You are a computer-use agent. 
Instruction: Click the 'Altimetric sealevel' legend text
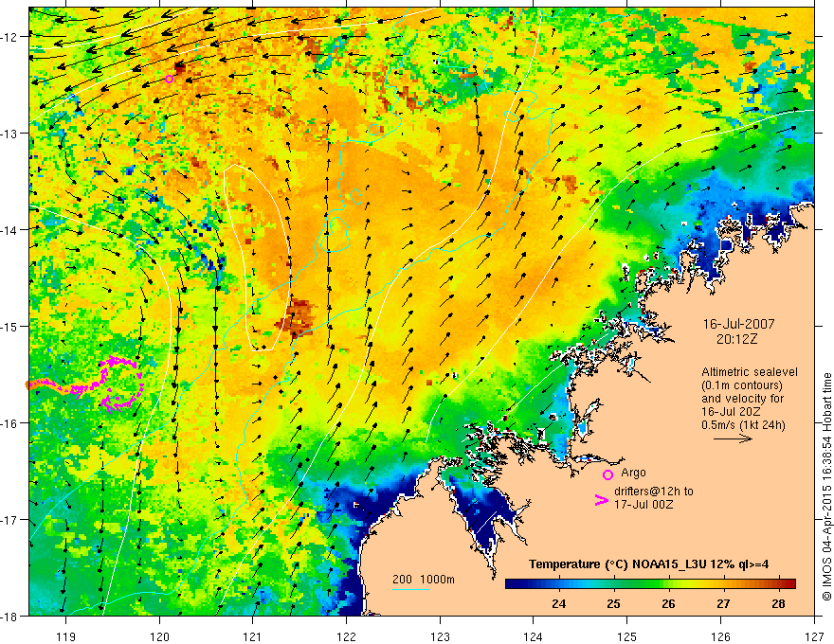pyautogui.click(x=750, y=372)
